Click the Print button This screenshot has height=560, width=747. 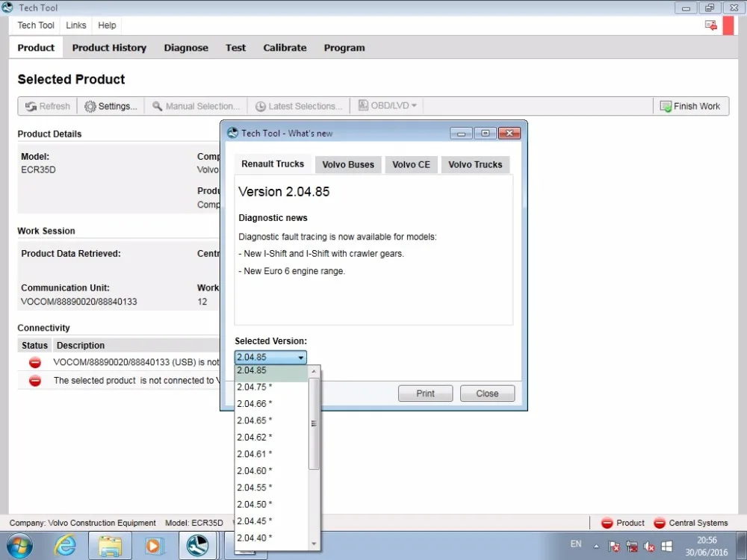click(x=426, y=393)
